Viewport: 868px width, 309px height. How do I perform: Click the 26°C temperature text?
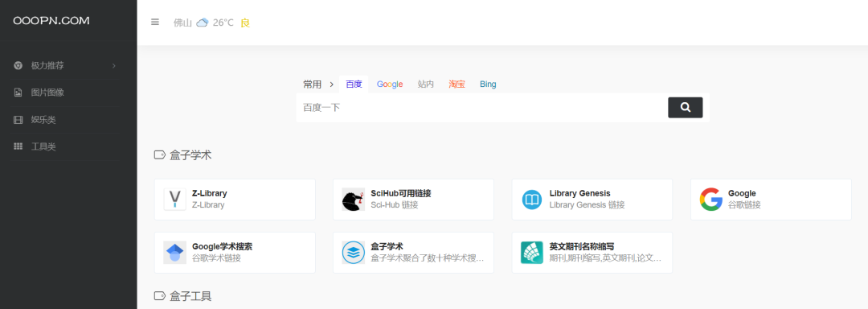(223, 23)
